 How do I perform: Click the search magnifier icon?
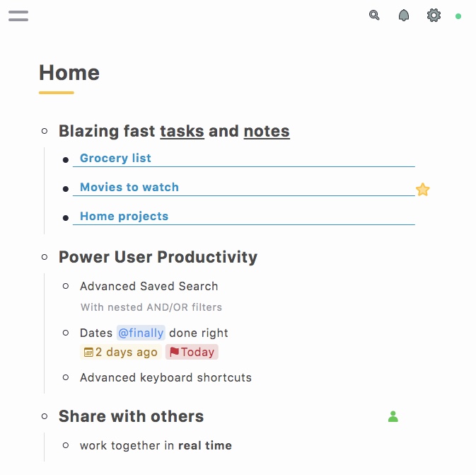374,15
